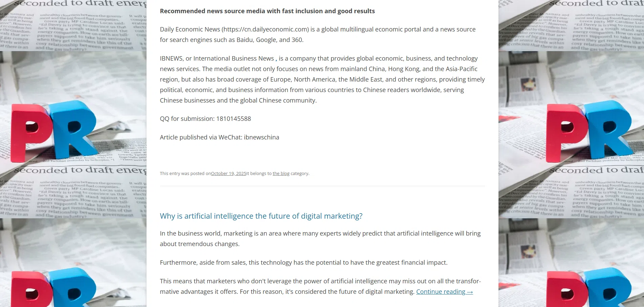Open the October 19, 2025 date link

pos(228,174)
